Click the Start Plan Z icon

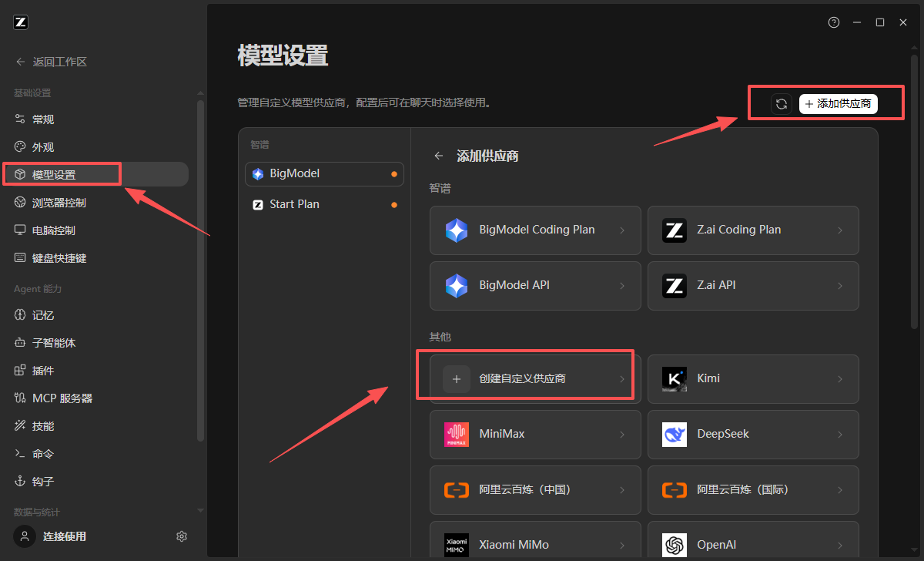(x=258, y=205)
